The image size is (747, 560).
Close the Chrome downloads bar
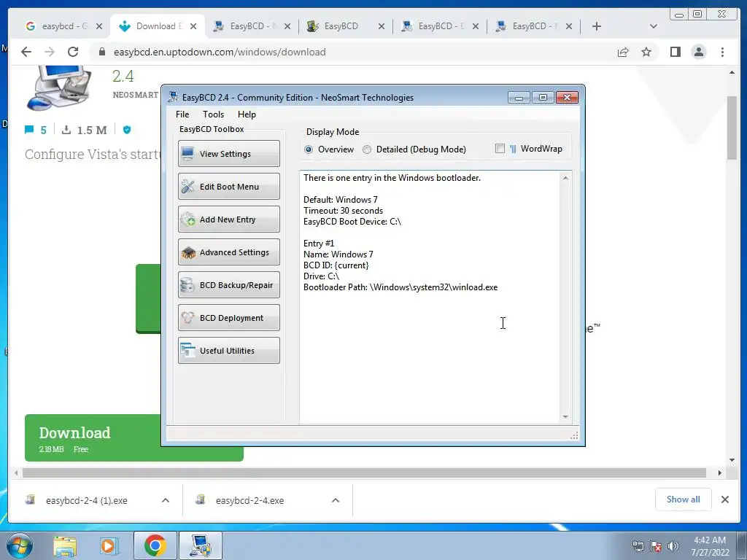[724, 499]
